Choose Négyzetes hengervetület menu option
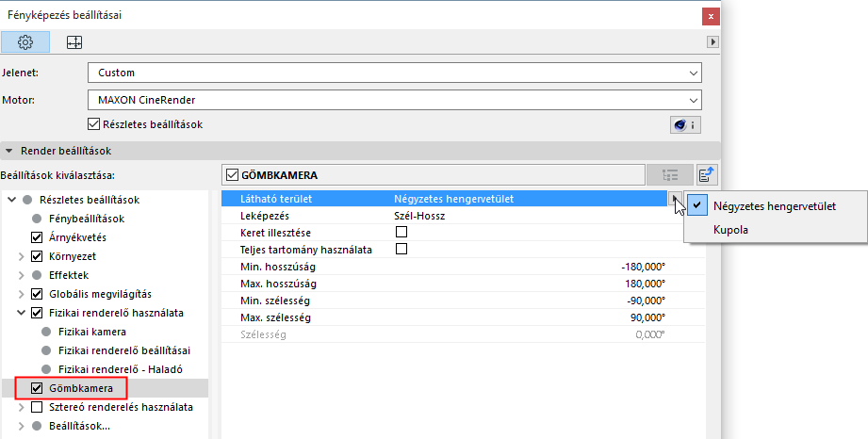This screenshot has height=439, width=868. coord(775,206)
